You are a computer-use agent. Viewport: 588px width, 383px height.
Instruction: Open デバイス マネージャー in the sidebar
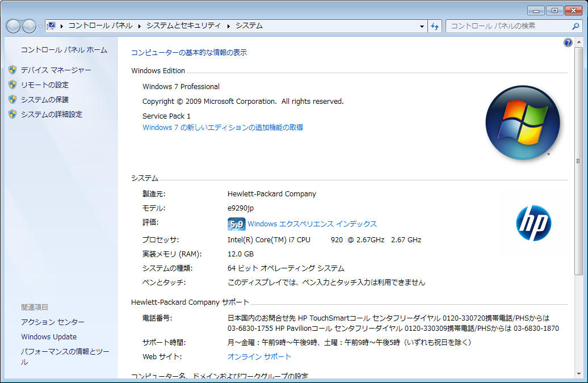coord(56,70)
